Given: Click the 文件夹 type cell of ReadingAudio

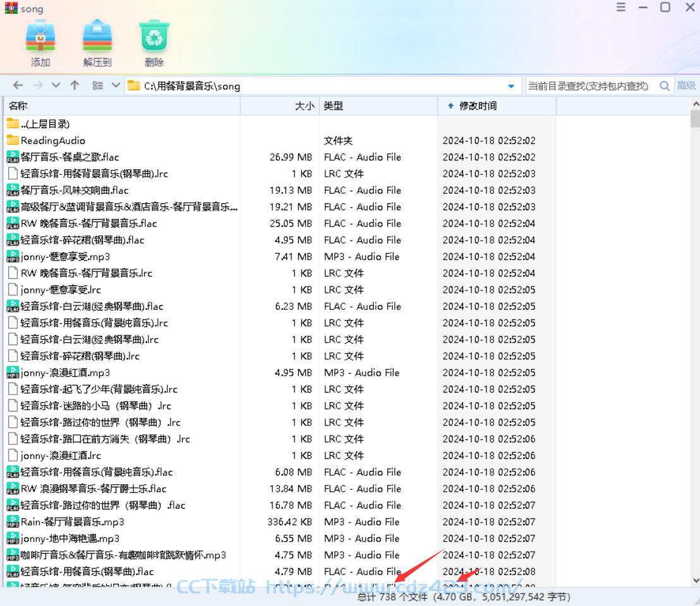Looking at the screenshot, I should 338,141.
